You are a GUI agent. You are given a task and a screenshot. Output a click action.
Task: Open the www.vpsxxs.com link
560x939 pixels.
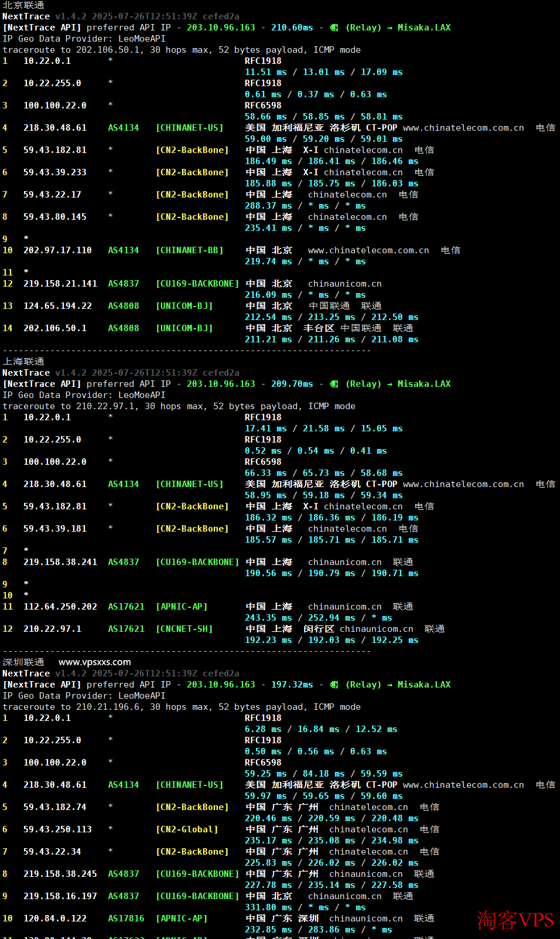[x=94, y=662]
